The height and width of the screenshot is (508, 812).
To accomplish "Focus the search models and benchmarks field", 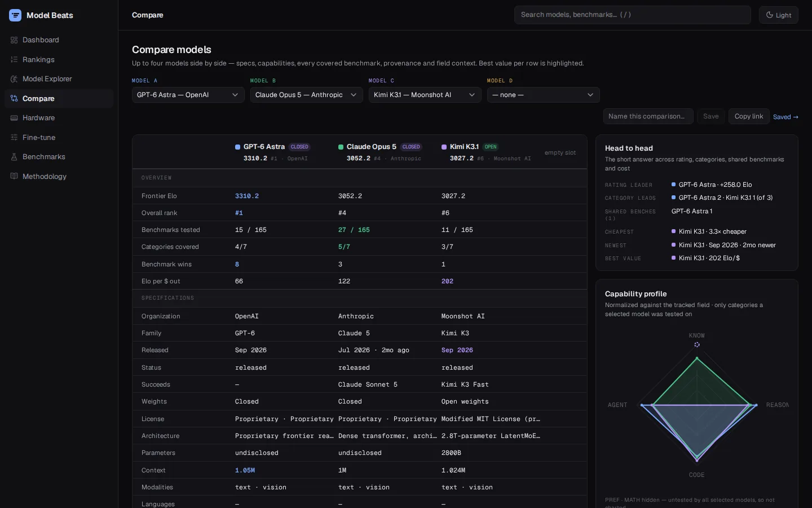I will pyautogui.click(x=633, y=15).
